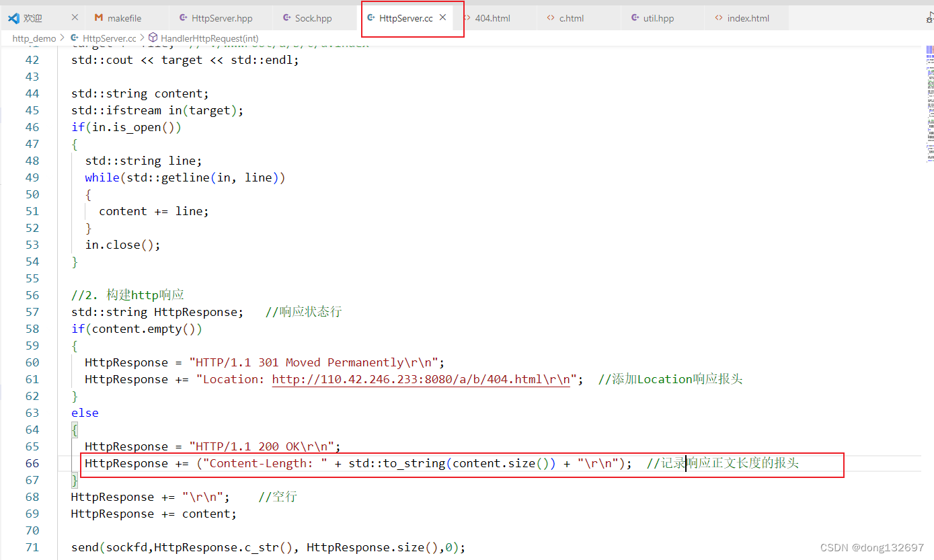Click line number 66 in the gutter
The image size is (934, 560).
click(x=32, y=463)
